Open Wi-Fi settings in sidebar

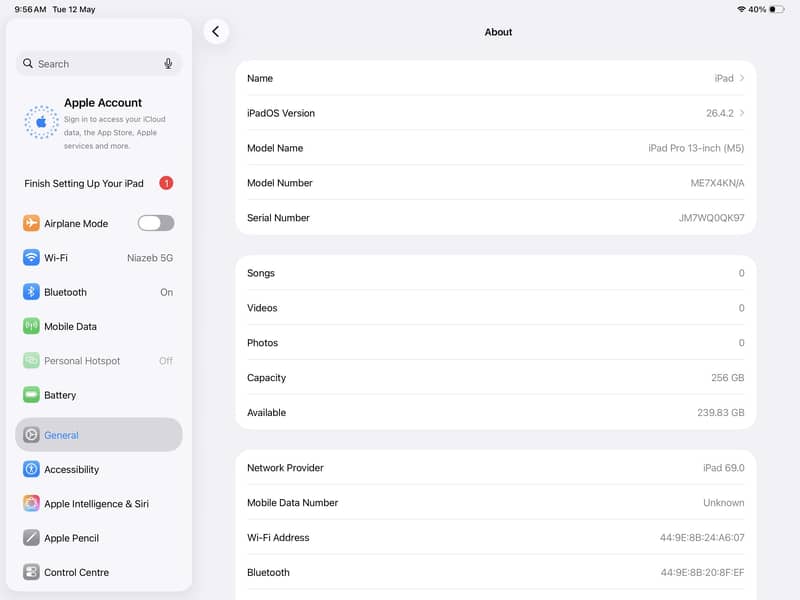pos(99,258)
